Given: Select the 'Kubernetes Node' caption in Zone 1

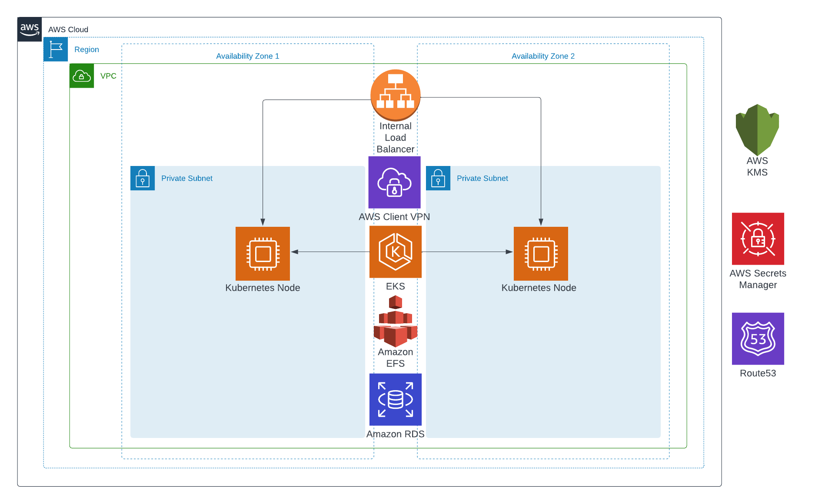Looking at the screenshot, I should (x=263, y=288).
